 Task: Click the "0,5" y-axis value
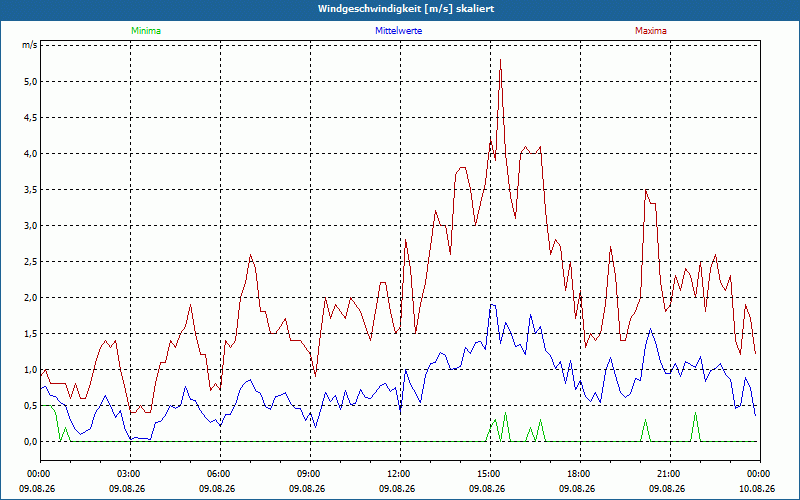click(31, 406)
